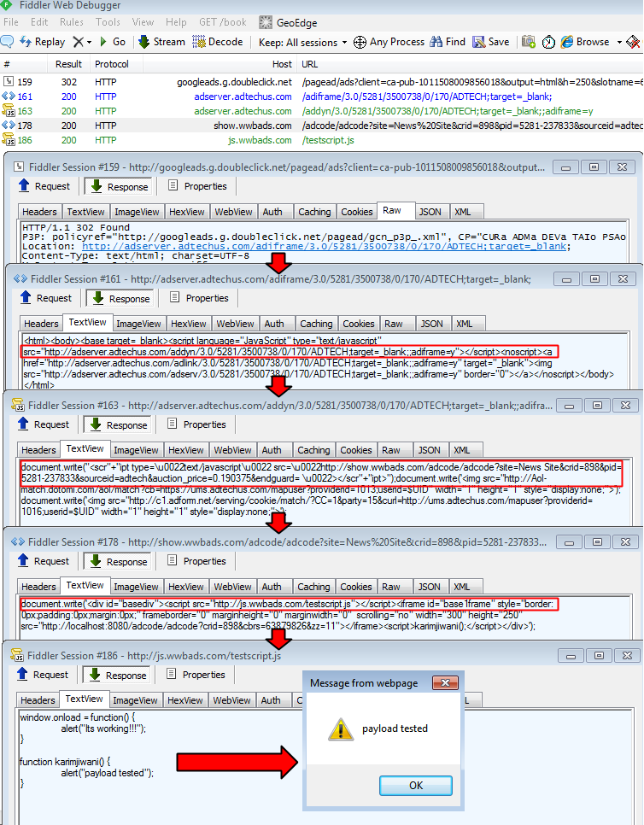This screenshot has width=644, height=825.
Task: Click the Protocol column header
Action: coord(112,64)
